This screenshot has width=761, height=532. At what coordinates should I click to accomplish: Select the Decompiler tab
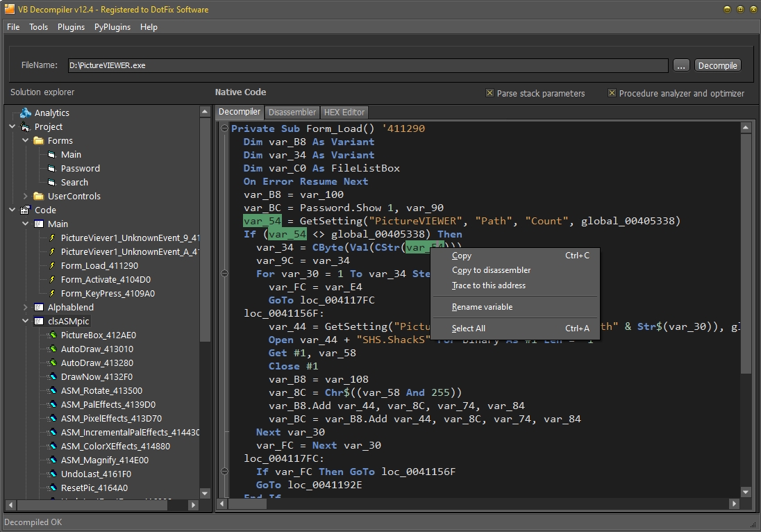click(240, 112)
